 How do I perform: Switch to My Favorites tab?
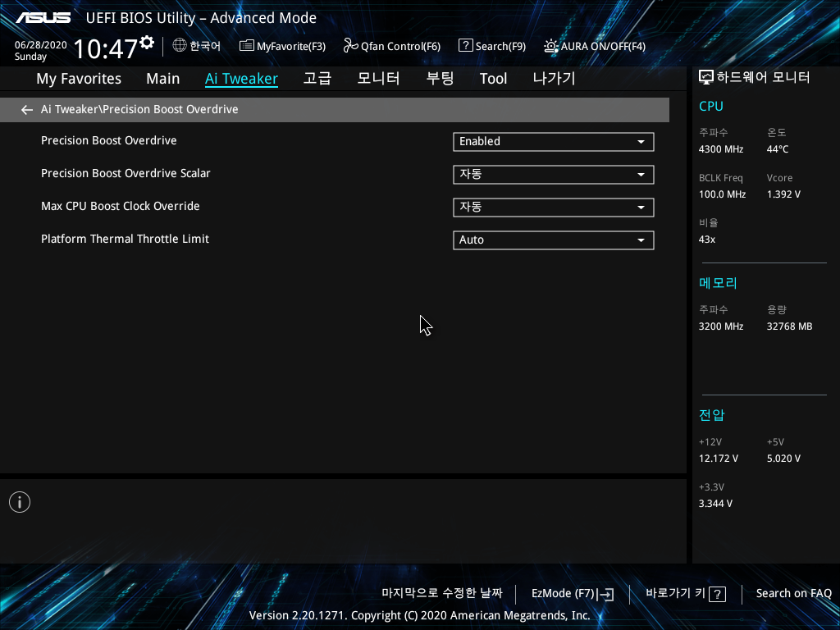tap(79, 79)
